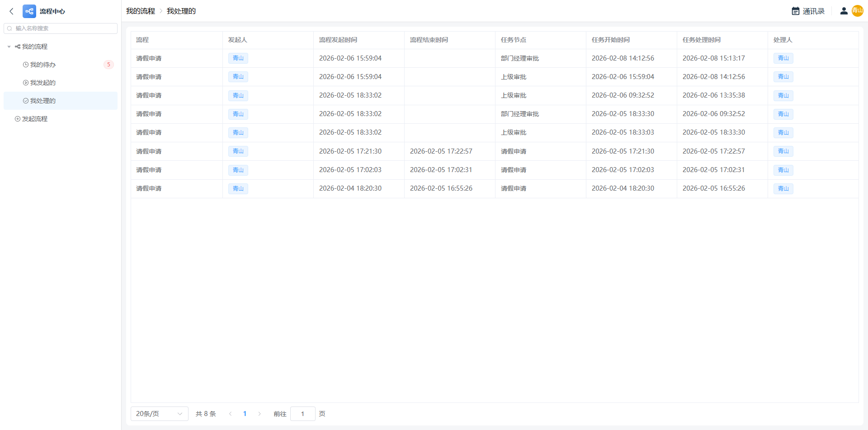Collapse the 我的流程 tree node
Screen dimensions: 868x430
[x=9, y=47]
